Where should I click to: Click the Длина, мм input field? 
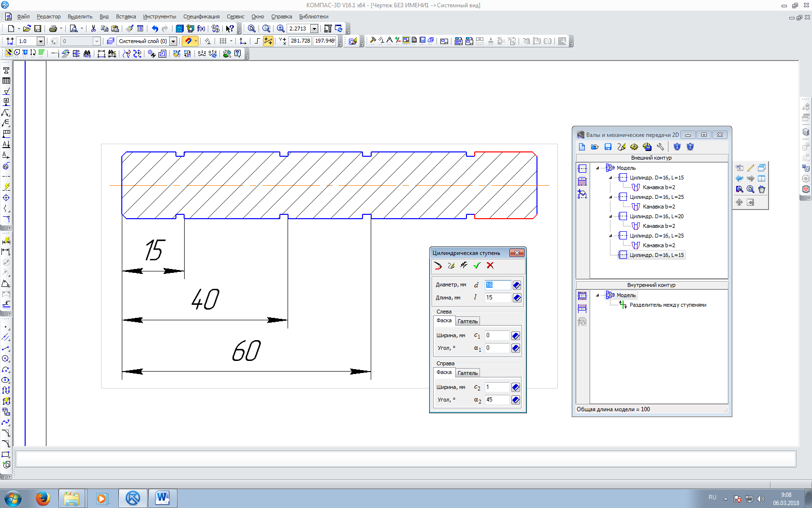[497, 298]
